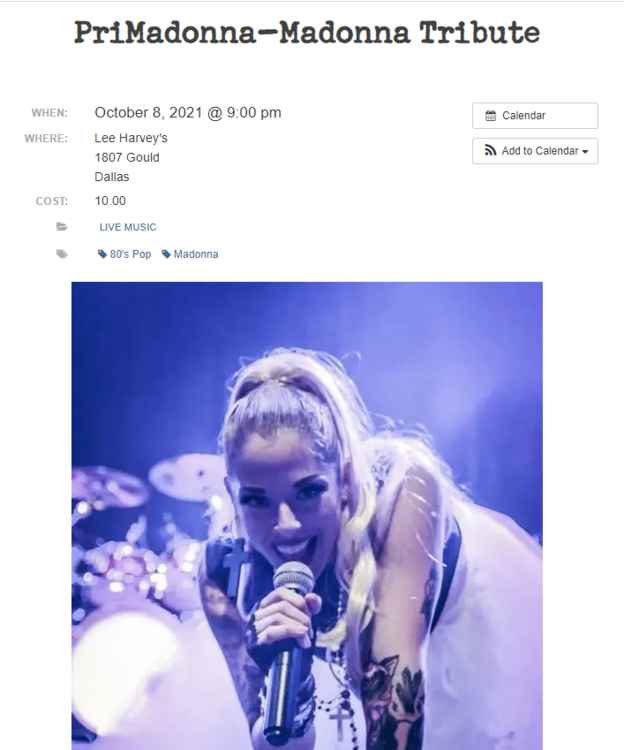Viewport: 624px width, 750px height.
Task: Click the Dallas city text
Action: click(x=112, y=177)
